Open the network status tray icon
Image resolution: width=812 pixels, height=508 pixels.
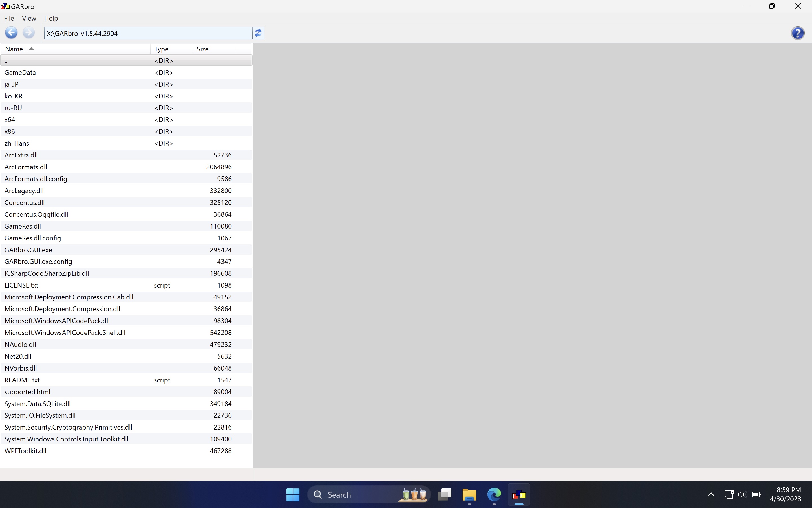729,494
